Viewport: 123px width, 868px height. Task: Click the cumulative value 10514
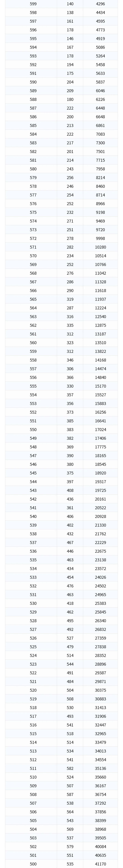pyautogui.click(x=100, y=256)
